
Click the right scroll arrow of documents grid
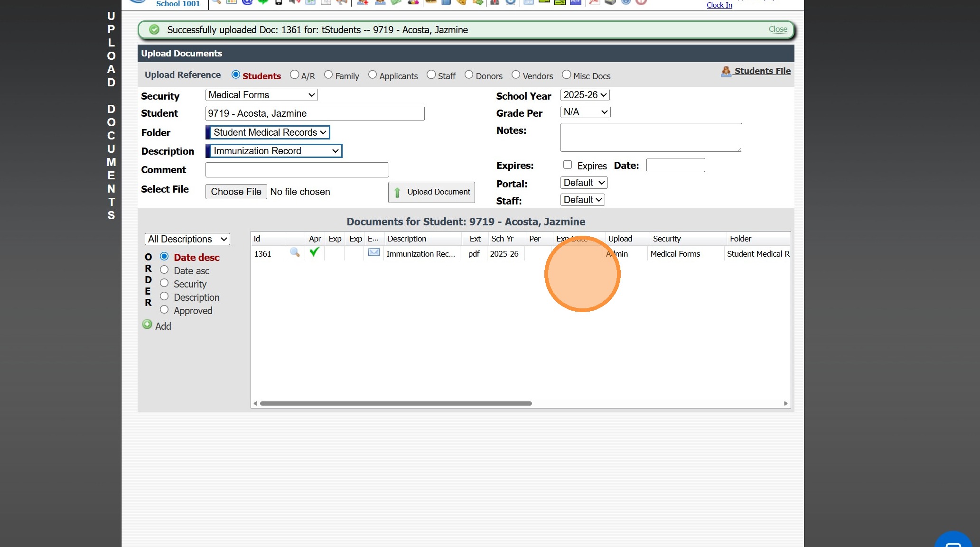click(786, 404)
